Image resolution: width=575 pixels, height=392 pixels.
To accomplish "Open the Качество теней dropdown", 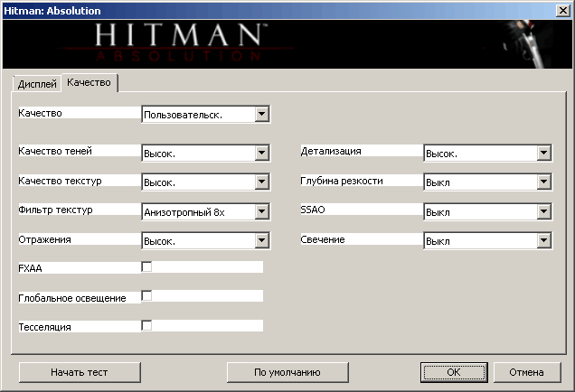I will tap(206, 153).
